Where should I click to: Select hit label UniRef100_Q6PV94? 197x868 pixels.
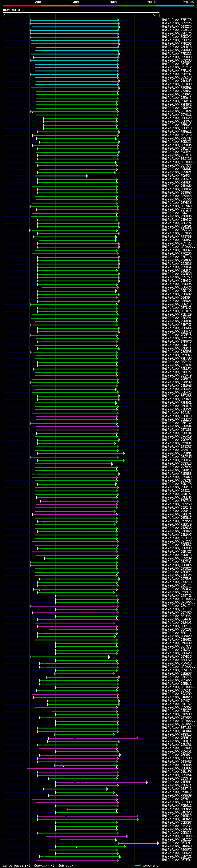(177, 426)
